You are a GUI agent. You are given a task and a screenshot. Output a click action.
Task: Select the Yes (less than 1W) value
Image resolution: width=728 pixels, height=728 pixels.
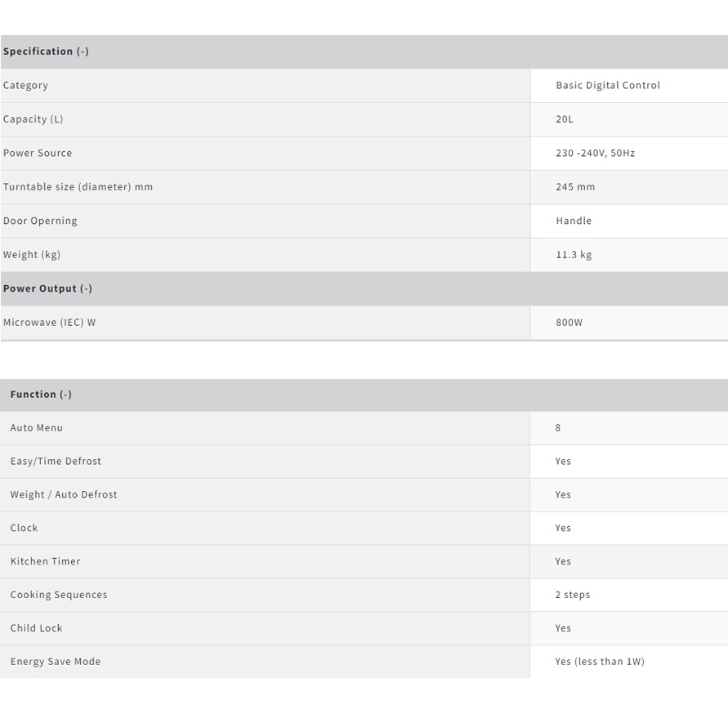[600, 662]
